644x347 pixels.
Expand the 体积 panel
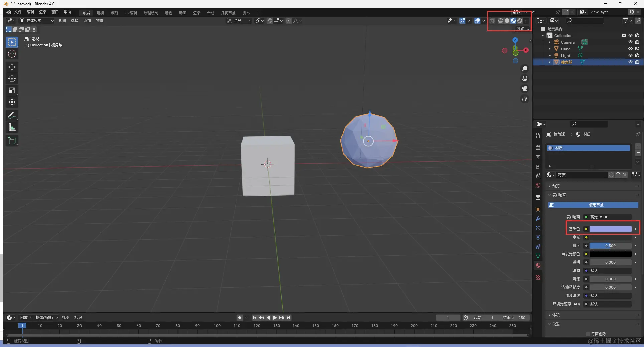[x=556, y=315]
